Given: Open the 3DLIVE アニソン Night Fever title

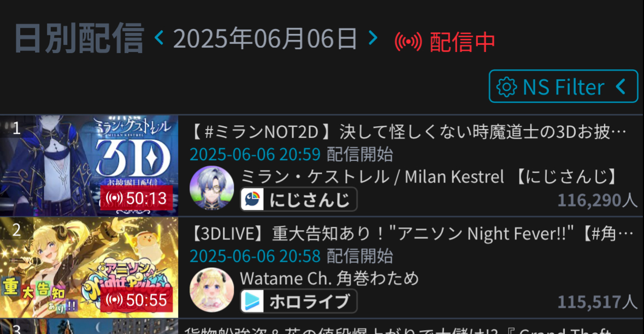Looking at the screenshot, I should pyautogui.click(x=411, y=234).
